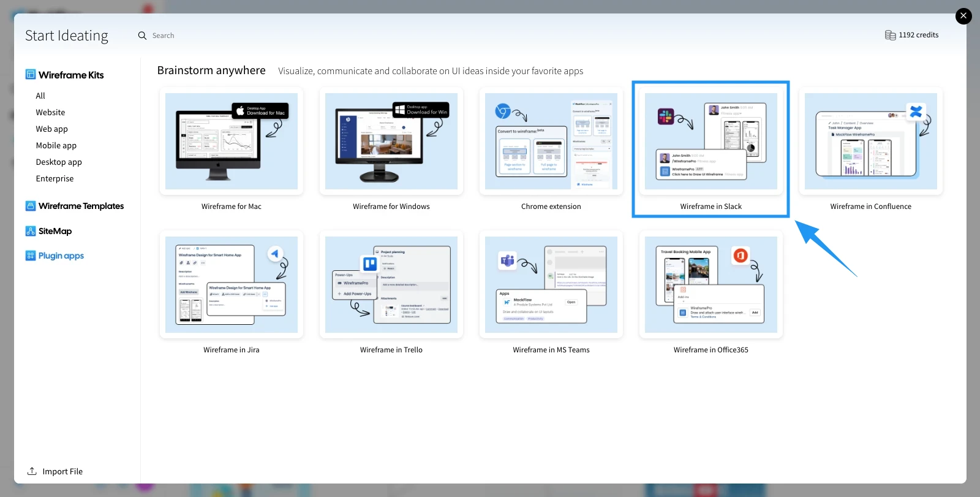This screenshot has height=497, width=980.
Task: Open Wireframe in Office365 thumbnail
Action: click(711, 284)
